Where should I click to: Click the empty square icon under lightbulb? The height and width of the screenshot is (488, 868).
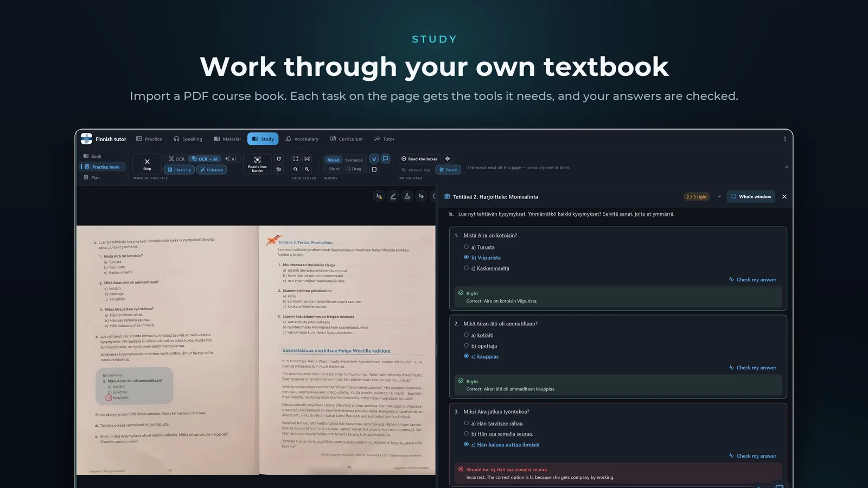coord(374,169)
